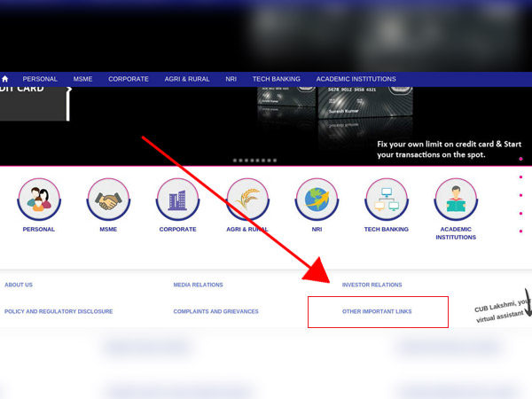Open the CORPORATE label under buildings icon

pyautogui.click(x=178, y=230)
